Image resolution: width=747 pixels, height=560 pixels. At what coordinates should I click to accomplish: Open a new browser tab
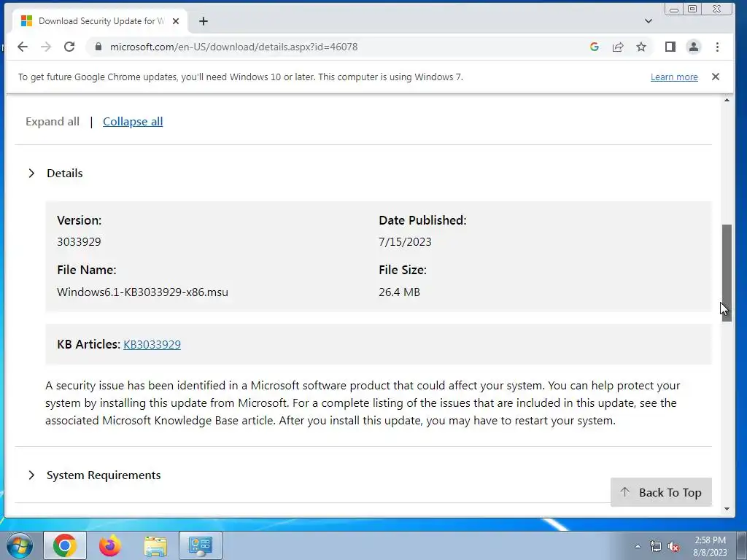[204, 21]
